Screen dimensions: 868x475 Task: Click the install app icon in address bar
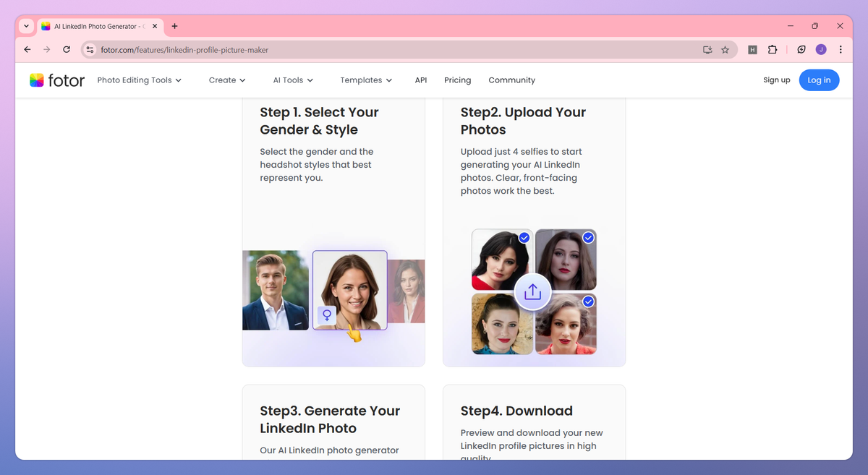707,50
